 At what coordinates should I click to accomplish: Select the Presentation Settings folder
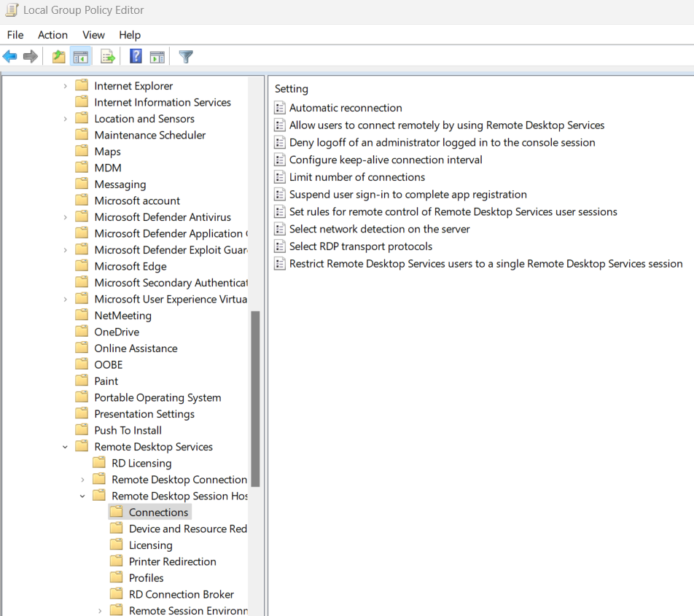click(x=144, y=414)
